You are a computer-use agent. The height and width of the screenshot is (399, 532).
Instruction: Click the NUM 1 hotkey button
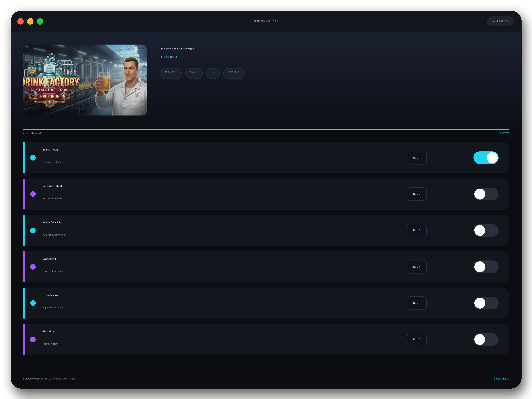(x=417, y=158)
